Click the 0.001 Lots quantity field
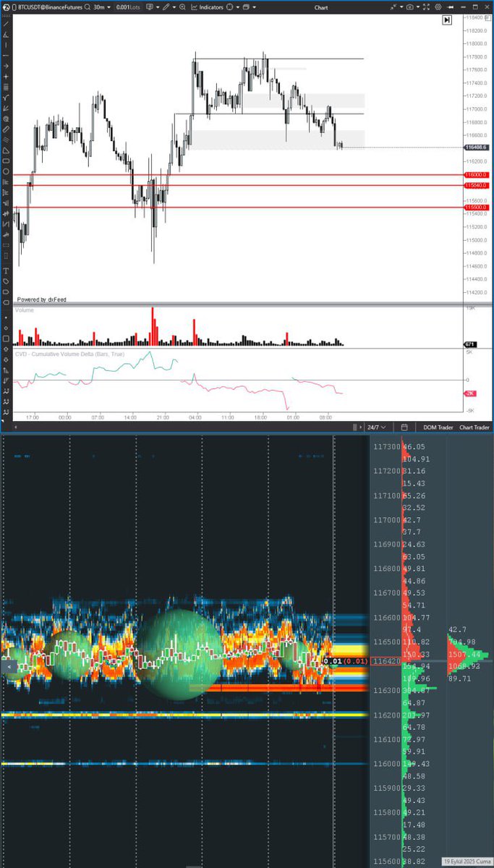Image resolution: width=494 pixels, height=868 pixels. [127, 7]
